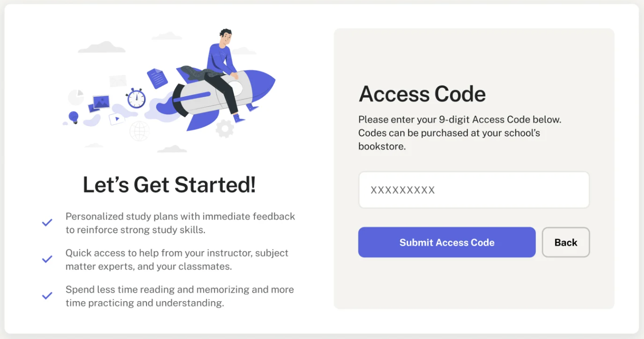Click the globe wireframe icon

tap(139, 130)
